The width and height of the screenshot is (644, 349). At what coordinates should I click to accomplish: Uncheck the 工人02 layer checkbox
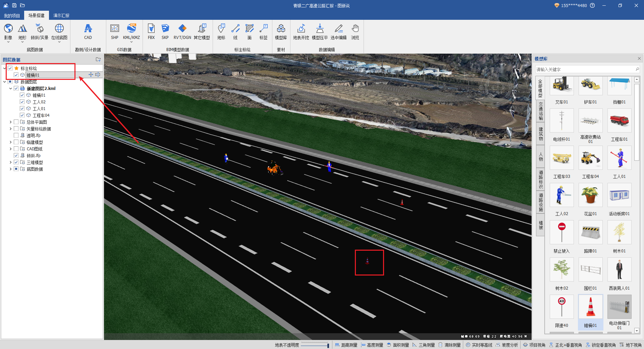[22, 102]
